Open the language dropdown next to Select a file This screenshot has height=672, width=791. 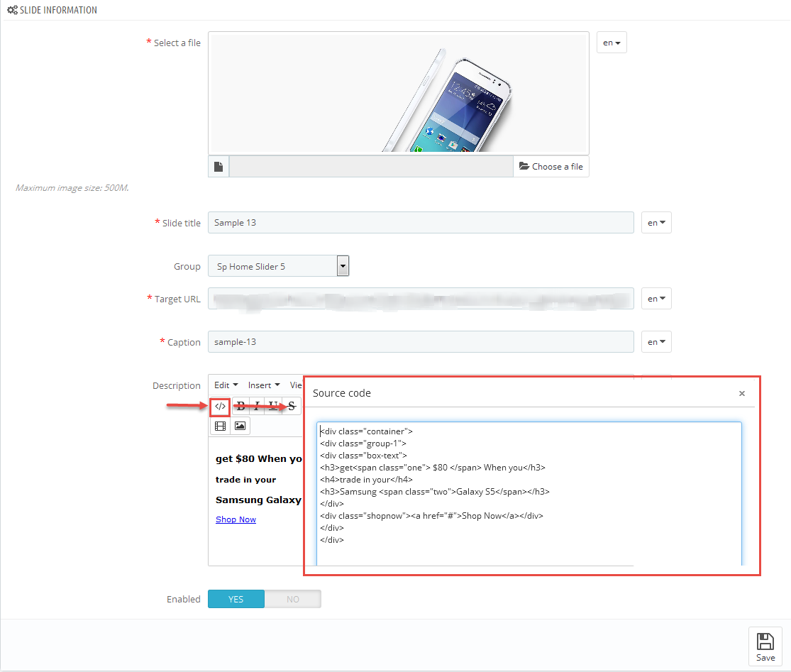(x=612, y=43)
